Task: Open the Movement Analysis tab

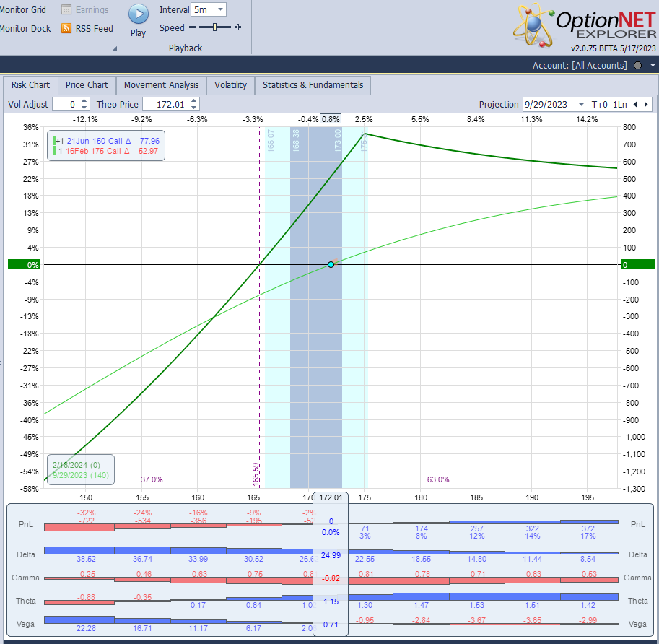Action: pyautogui.click(x=161, y=84)
